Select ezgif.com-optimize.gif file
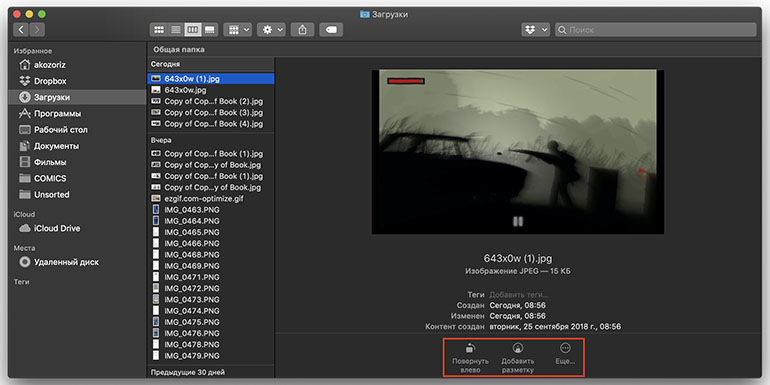Screen dimensions: 770x385 (211, 198)
